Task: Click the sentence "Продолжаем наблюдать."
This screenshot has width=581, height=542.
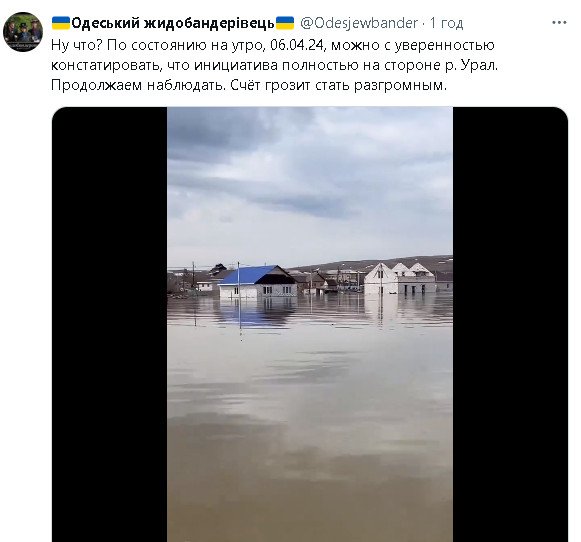Action: click(138, 85)
